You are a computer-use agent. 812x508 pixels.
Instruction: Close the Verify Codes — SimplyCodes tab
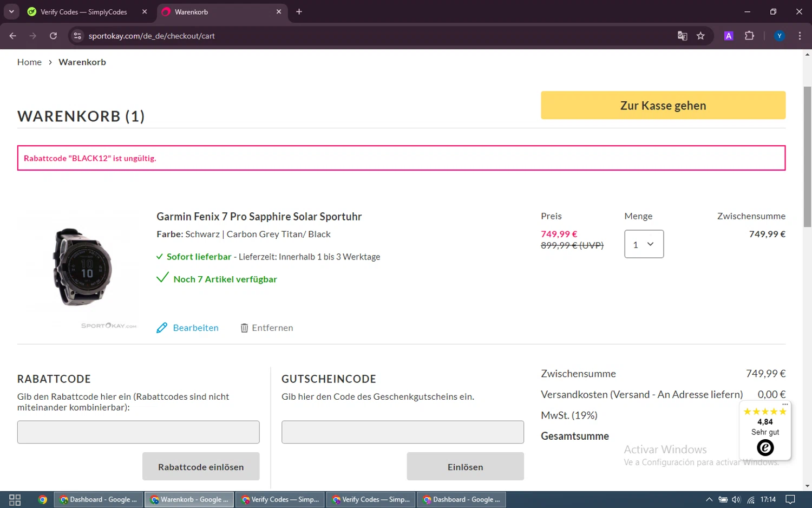145,11
